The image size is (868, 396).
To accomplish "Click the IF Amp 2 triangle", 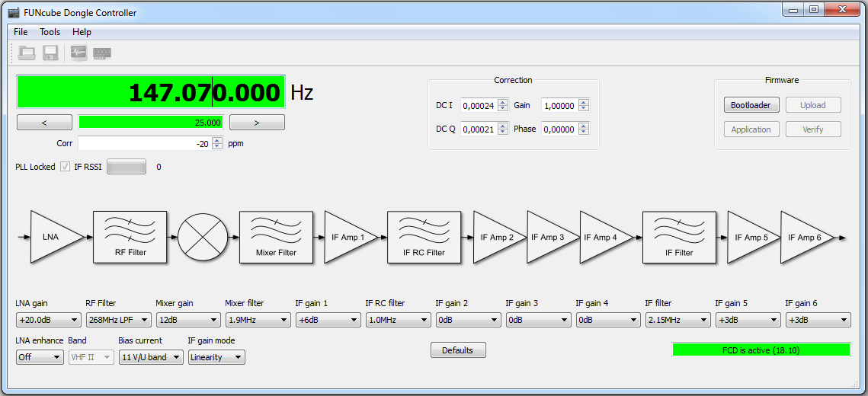I will 497,237.
